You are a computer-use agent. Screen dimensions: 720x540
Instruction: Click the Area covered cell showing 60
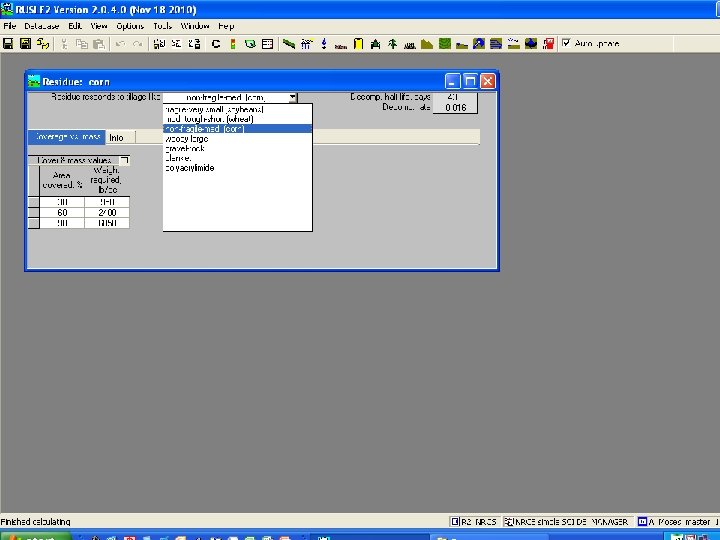(62, 213)
